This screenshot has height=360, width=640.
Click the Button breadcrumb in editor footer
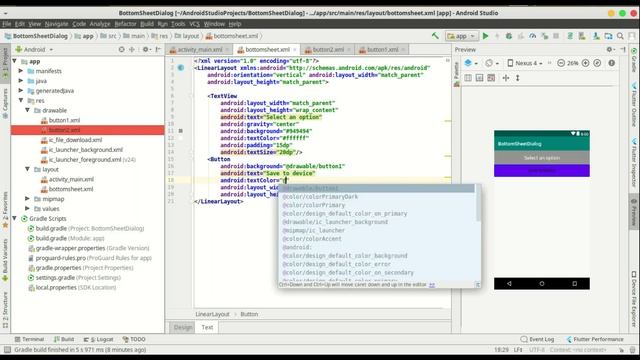249,314
